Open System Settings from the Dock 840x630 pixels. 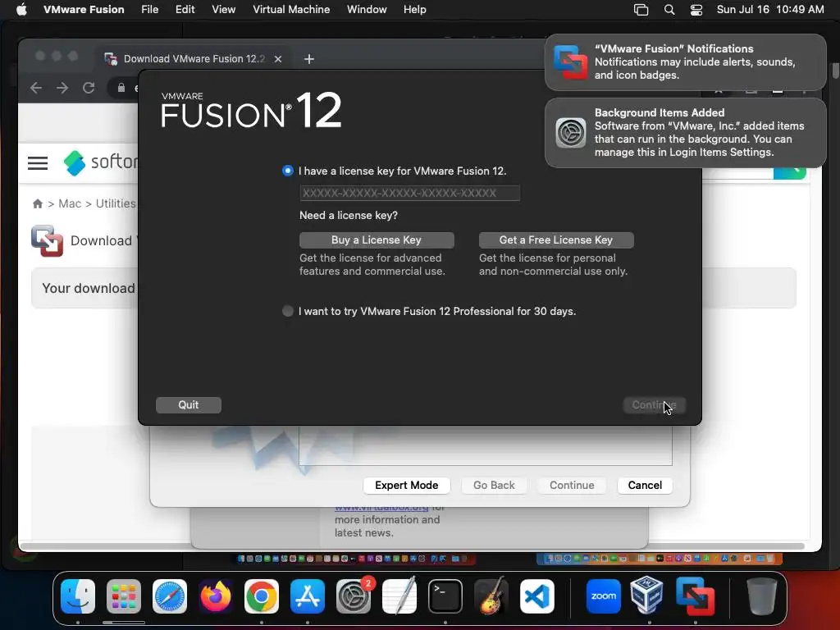[354, 596]
